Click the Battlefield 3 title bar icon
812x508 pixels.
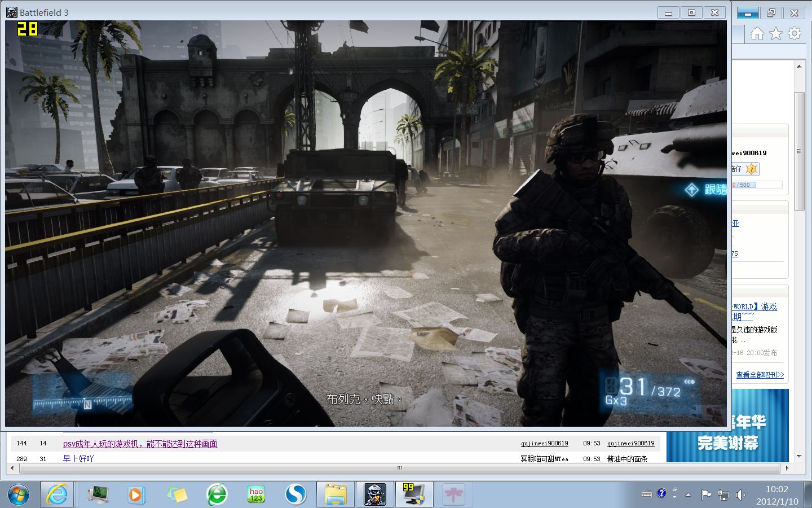coord(12,12)
